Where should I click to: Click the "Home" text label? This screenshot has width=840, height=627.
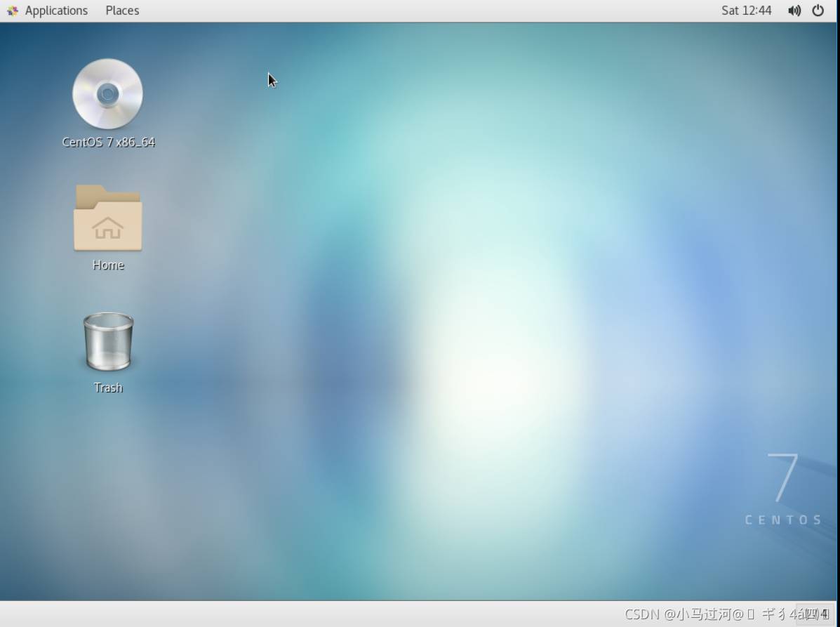coord(108,265)
